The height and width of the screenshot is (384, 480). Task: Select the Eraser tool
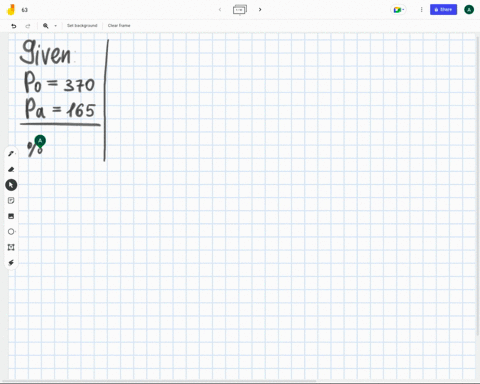tap(11, 169)
